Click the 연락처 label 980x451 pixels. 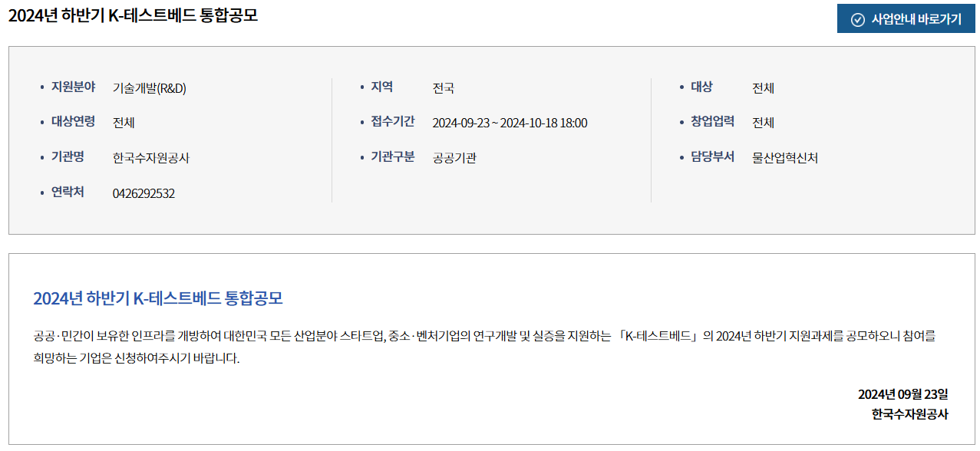(x=68, y=192)
